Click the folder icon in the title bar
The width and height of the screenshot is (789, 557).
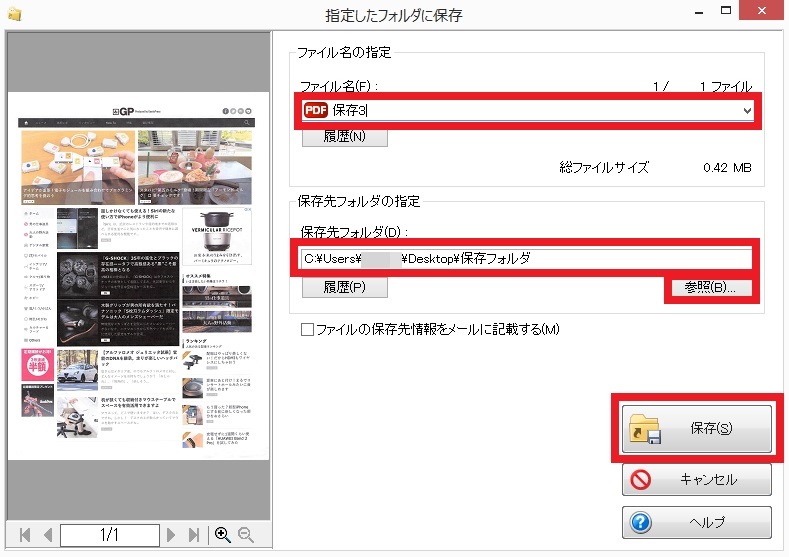13,14
